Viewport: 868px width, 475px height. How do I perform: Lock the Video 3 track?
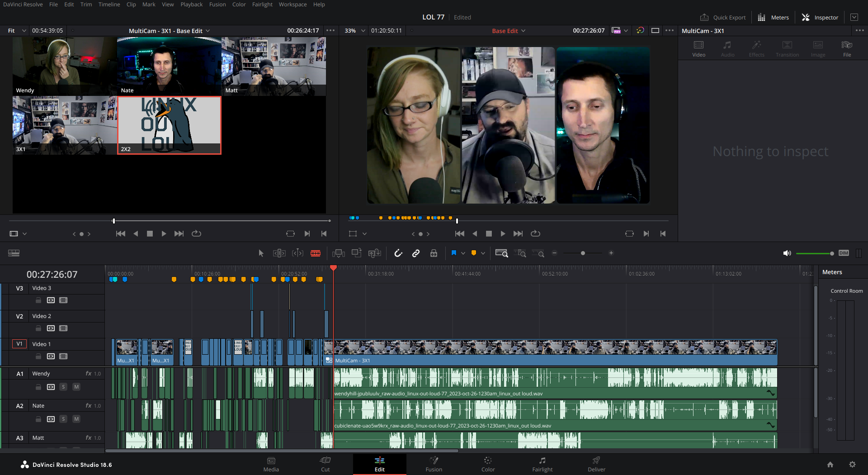(x=38, y=300)
